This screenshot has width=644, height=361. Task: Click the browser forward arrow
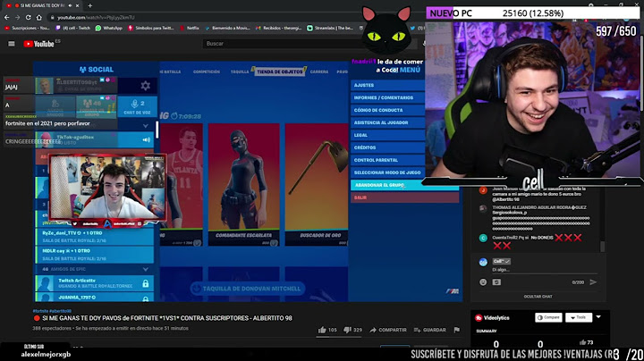[x=17, y=18]
